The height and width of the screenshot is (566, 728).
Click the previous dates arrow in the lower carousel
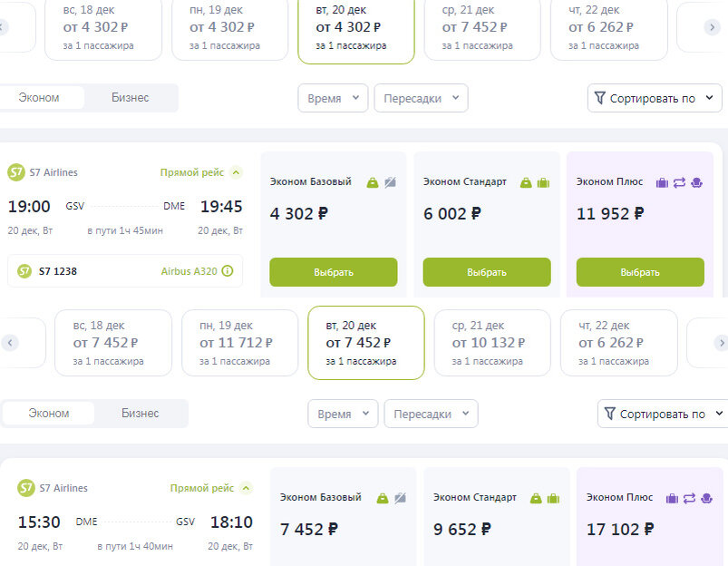point(10,343)
